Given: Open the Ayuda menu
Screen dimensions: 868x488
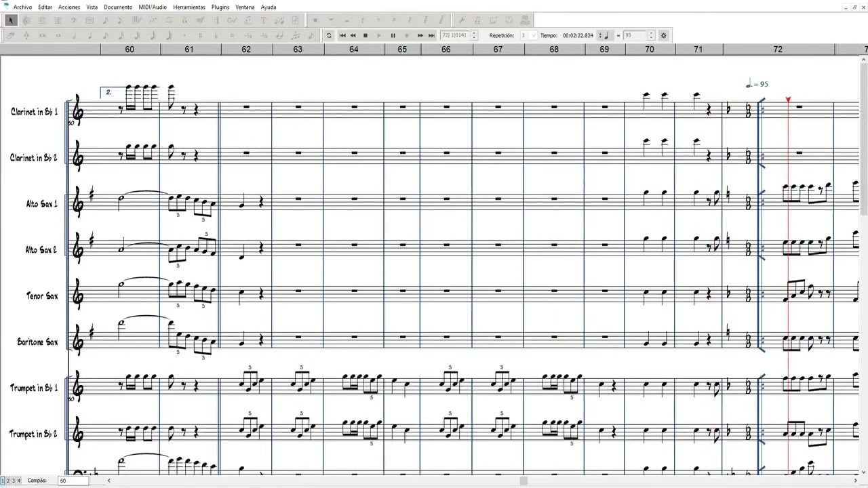Looking at the screenshot, I should [x=269, y=7].
